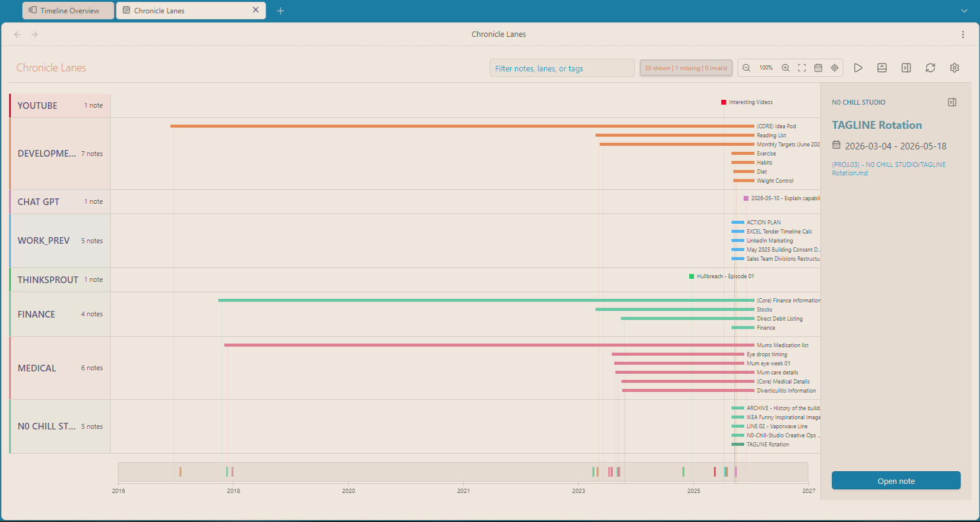Select the THINKSPROUT lane header
This screenshot has width=980, height=522.
60,279
